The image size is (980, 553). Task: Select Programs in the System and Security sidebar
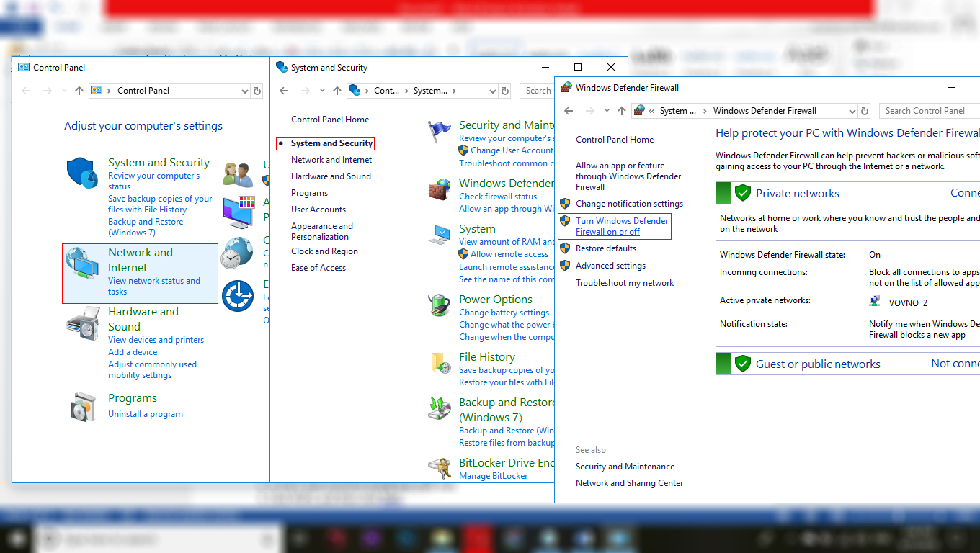coord(310,193)
